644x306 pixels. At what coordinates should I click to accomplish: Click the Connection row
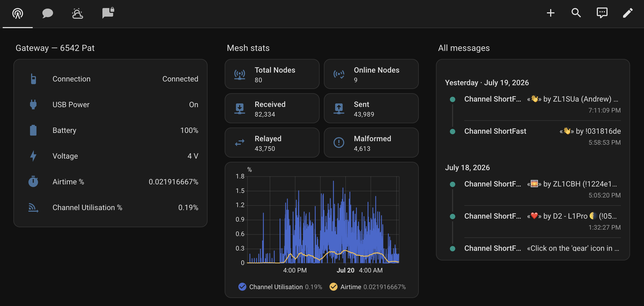(x=110, y=79)
